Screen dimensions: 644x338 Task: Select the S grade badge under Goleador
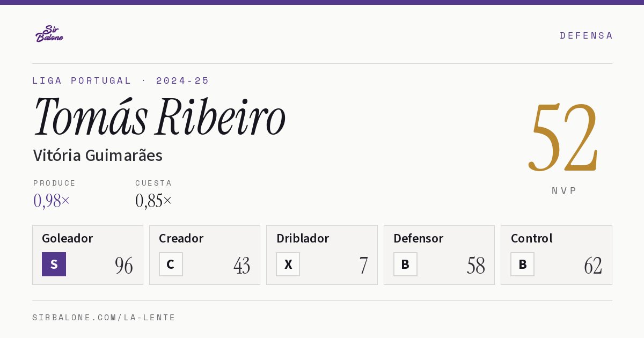click(54, 264)
